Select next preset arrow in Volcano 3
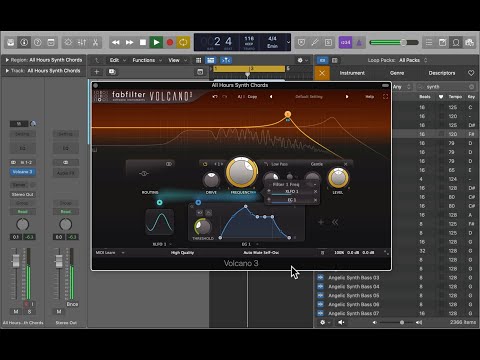Screen dimensions: 480x360 [347, 97]
